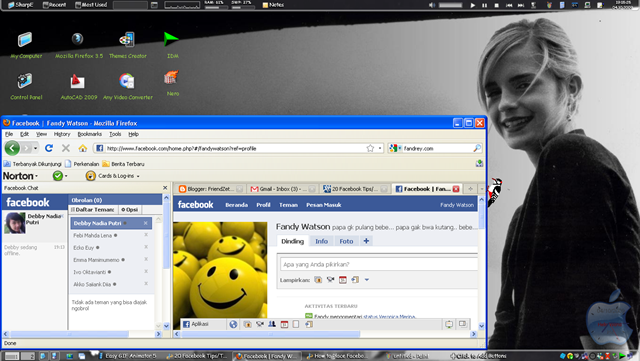Click the search magnifier icon in search box
640x361 pixels.
477,148
